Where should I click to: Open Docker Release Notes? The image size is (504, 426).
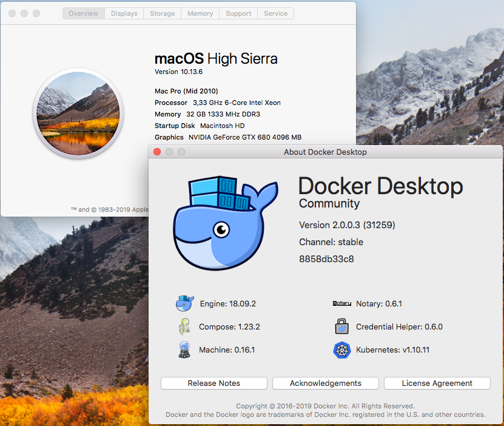point(214,384)
